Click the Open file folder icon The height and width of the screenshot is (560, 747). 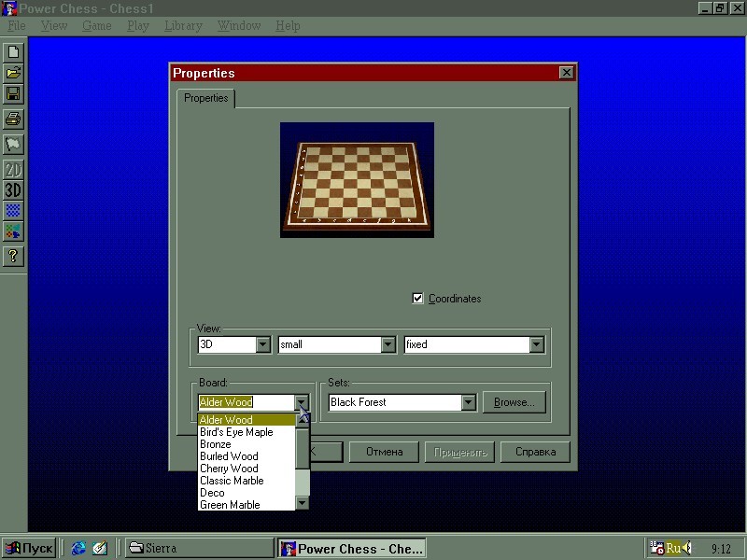(13, 73)
